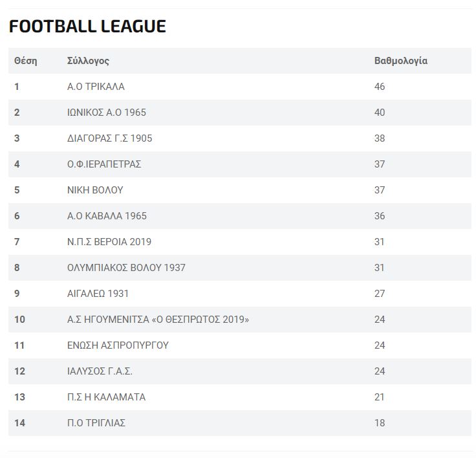476x458 pixels.
Task: Select Α.Σ ΗΓΟΥΜΕΝΙΤΣΑ «Ο ΘΕΣΠΡΩΤΟΣ 2019»
Action: tap(158, 320)
